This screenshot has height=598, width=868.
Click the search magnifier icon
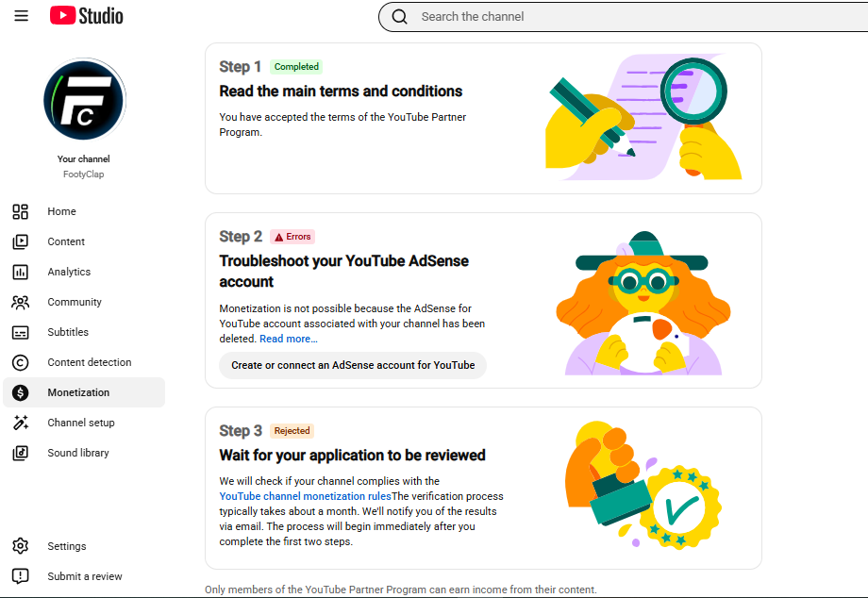click(x=400, y=17)
